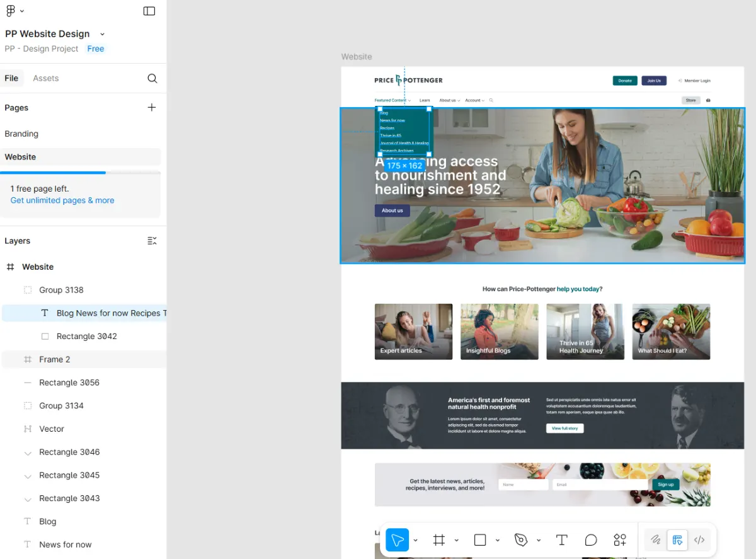The width and height of the screenshot is (756, 559).
Task: Select the Join Us button in the design
Action: coord(654,81)
